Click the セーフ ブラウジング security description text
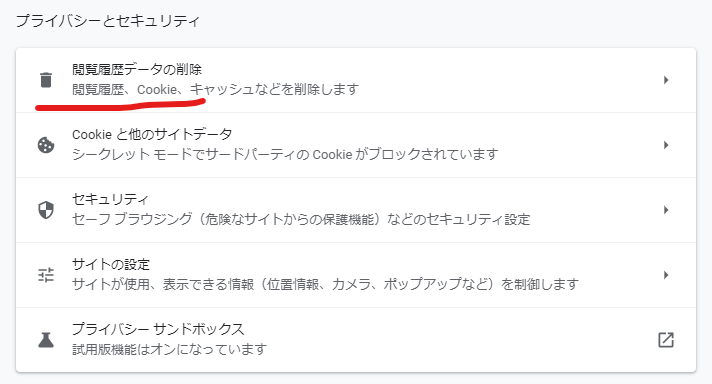Image resolution: width=712 pixels, height=384 pixels. click(301, 220)
